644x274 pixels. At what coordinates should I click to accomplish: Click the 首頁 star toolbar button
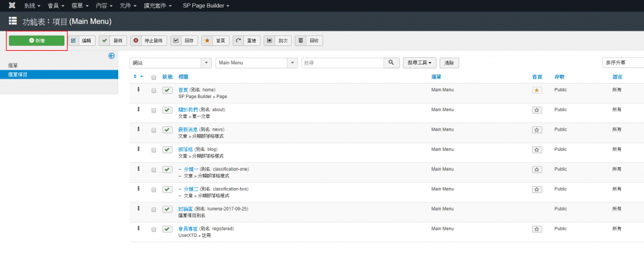click(x=215, y=40)
